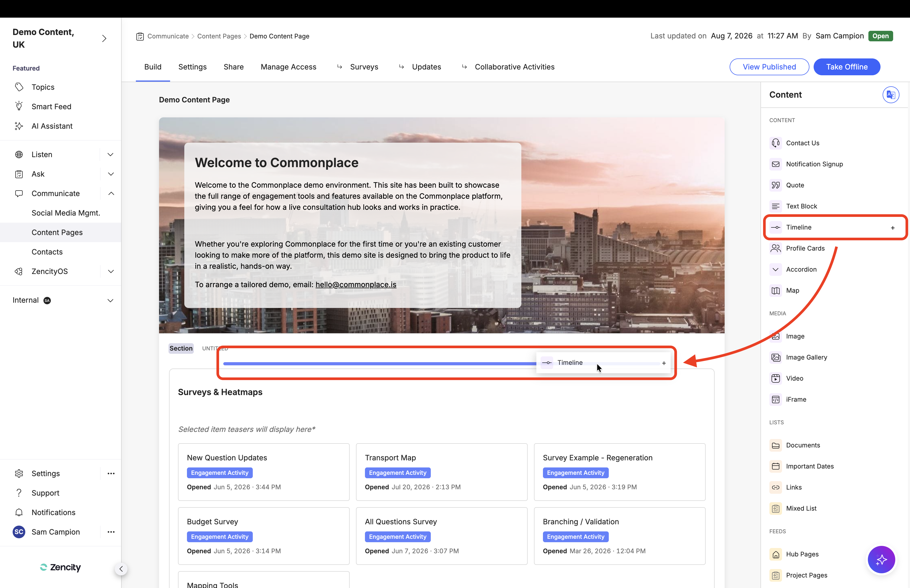The image size is (910, 588).
Task: Select the Mixed List icon
Action: (776, 509)
